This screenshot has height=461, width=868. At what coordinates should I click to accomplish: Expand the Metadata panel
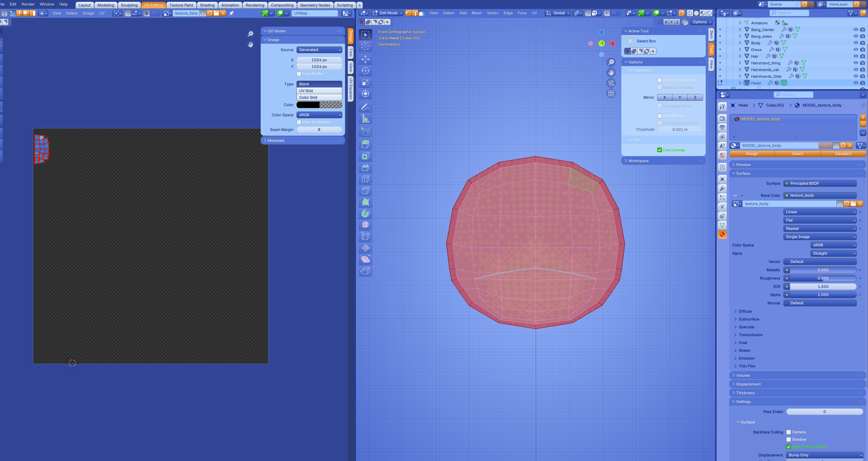coord(276,141)
